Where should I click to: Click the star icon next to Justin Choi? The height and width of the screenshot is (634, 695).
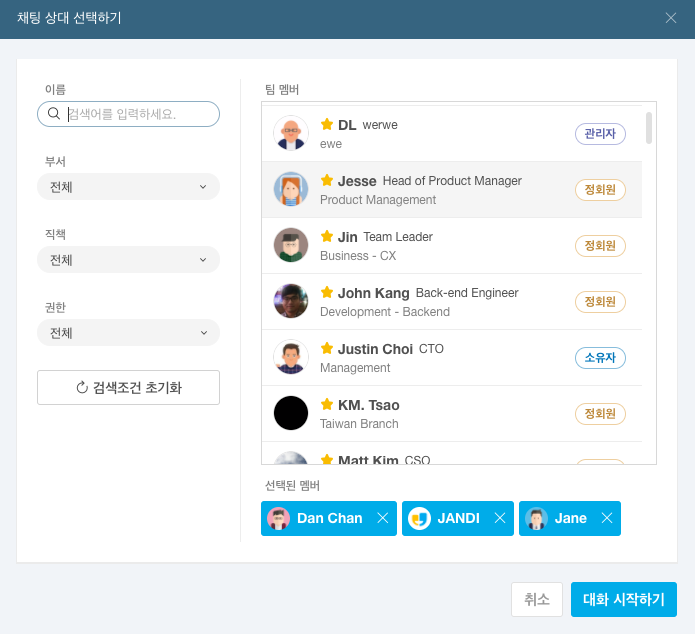click(327, 349)
